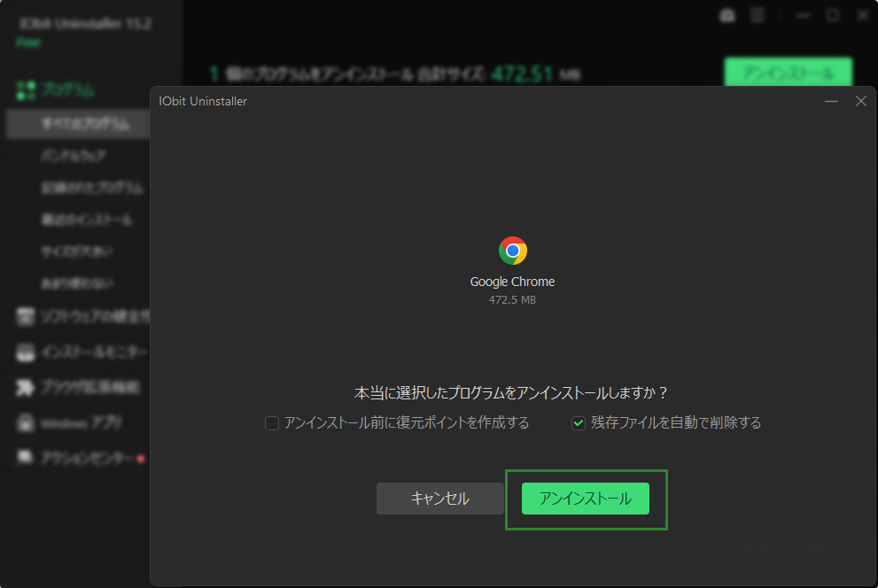Click the dialog's IObit Uninstaller title text
Image resolution: width=878 pixels, height=588 pixels.
pyautogui.click(x=203, y=101)
